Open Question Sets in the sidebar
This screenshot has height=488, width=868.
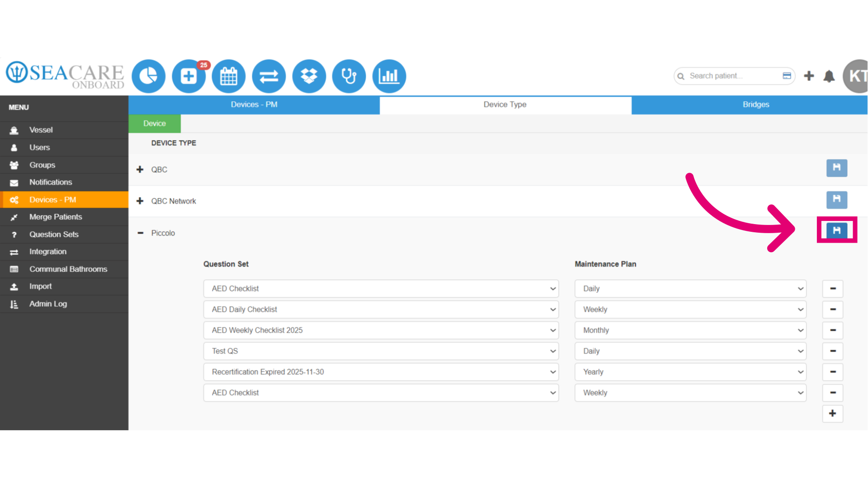pos(64,235)
